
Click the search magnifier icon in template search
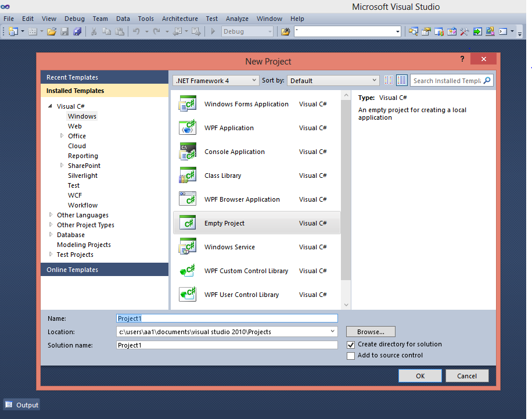(487, 80)
